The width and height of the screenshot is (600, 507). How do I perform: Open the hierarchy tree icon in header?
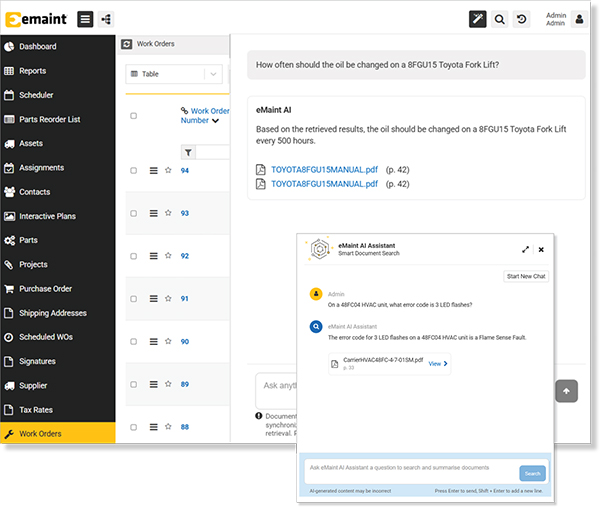106,19
